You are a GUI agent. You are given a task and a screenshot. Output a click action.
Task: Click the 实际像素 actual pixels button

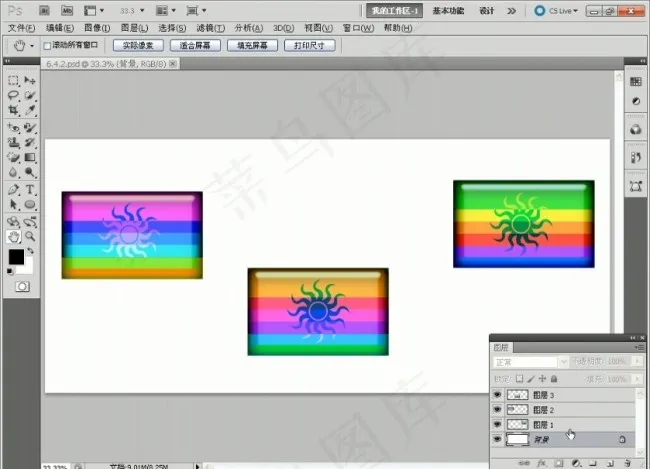click(138, 46)
